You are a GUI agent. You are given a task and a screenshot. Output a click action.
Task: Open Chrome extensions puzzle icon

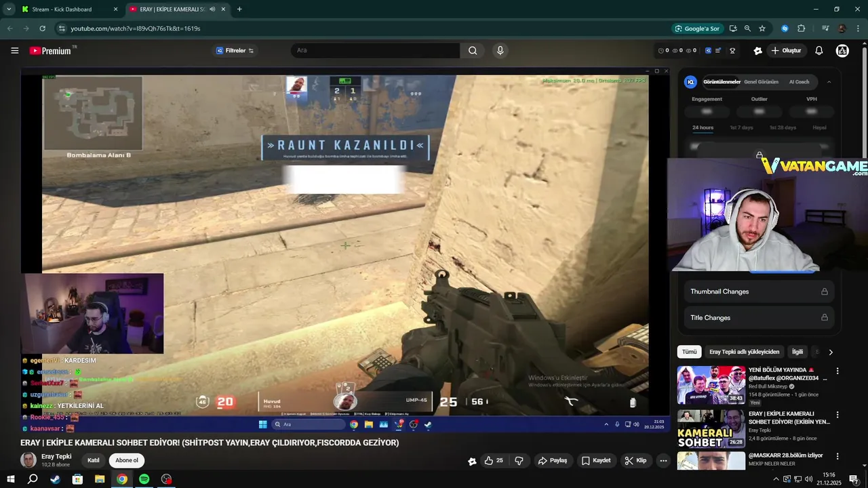click(802, 28)
